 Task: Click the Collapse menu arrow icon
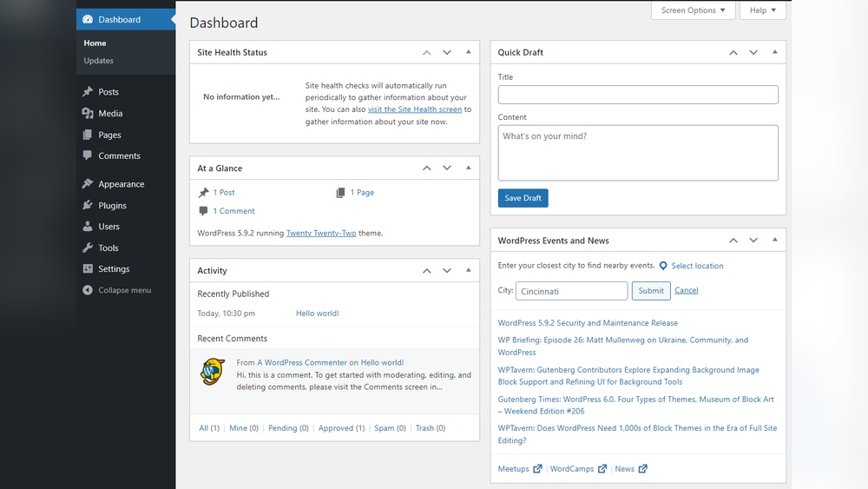pos(88,289)
